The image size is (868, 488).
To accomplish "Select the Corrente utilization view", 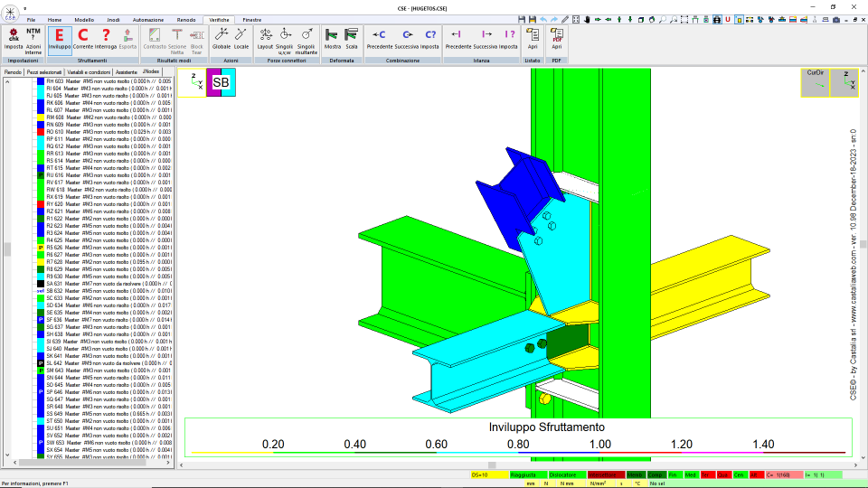I will [x=83, y=39].
